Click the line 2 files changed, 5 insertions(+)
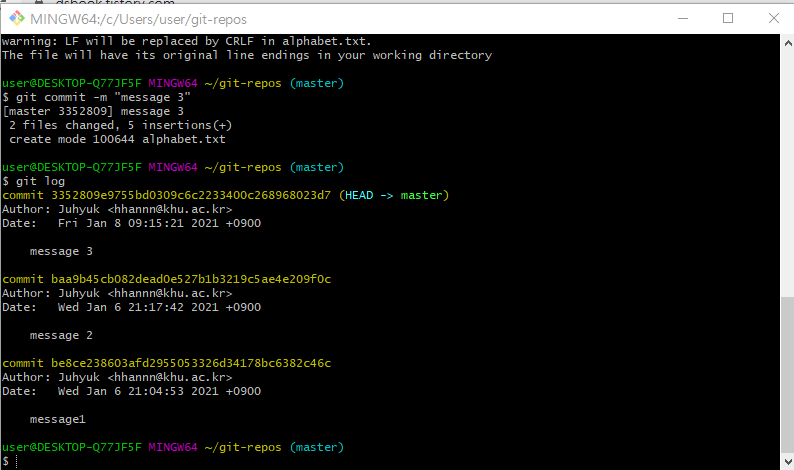Image resolution: width=794 pixels, height=470 pixels. [x=121, y=125]
